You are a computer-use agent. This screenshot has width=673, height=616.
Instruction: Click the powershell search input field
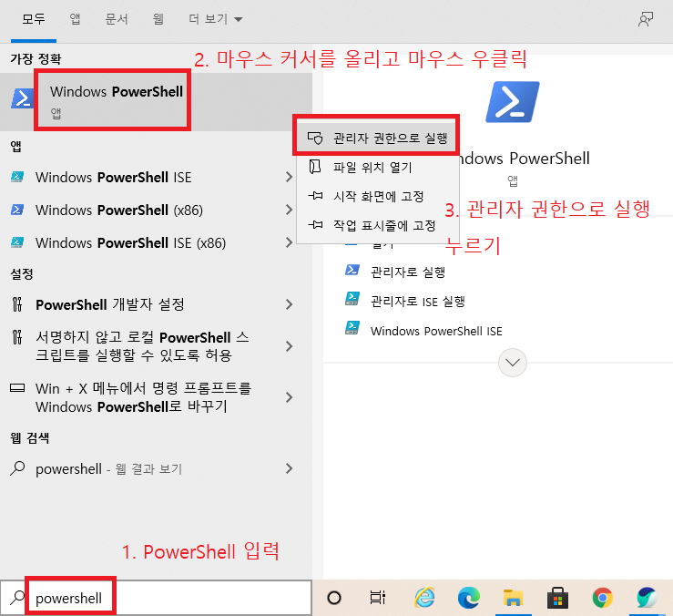coord(156,598)
